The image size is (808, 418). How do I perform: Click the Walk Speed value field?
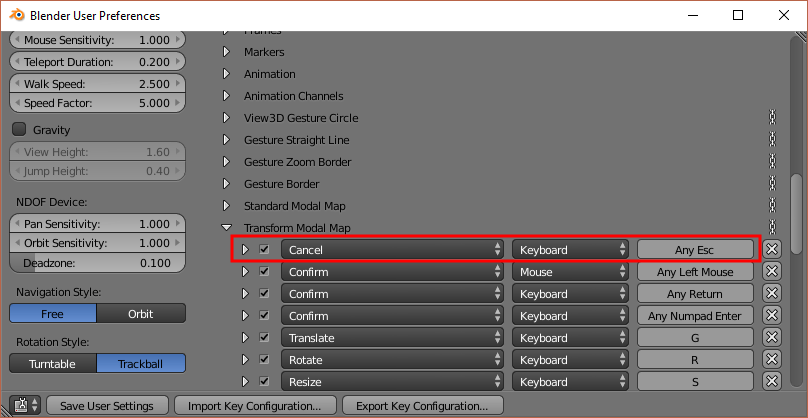(x=97, y=83)
